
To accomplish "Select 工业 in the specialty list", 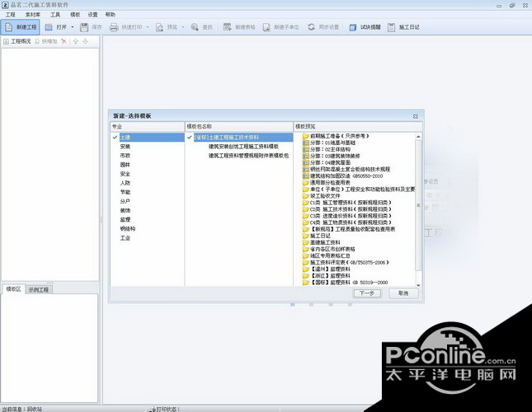I will (125, 238).
